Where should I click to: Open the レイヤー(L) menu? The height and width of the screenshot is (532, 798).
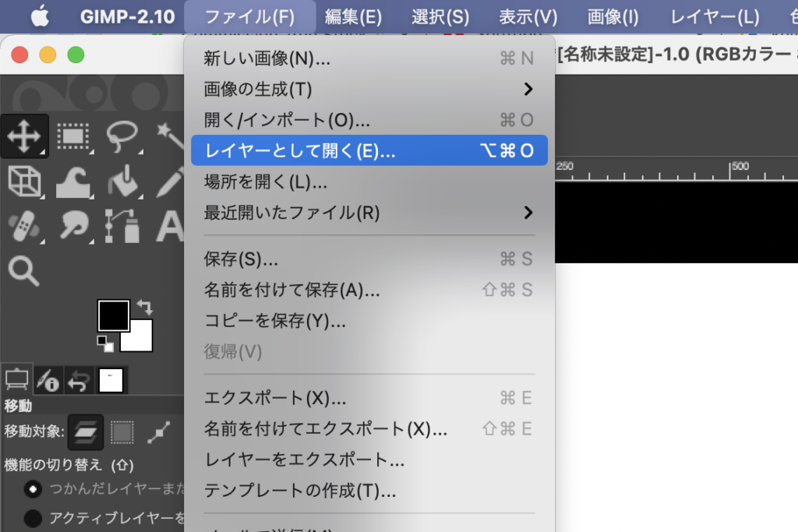tap(715, 17)
